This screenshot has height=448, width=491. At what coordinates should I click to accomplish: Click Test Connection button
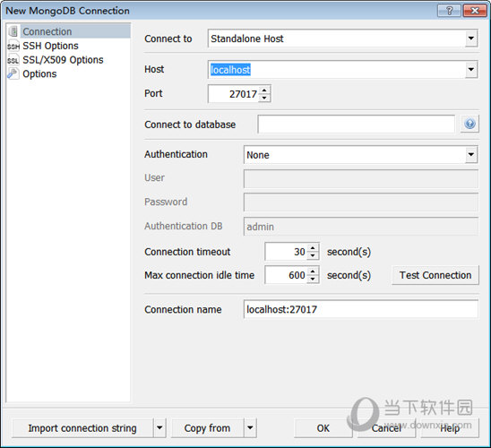[x=435, y=275]
